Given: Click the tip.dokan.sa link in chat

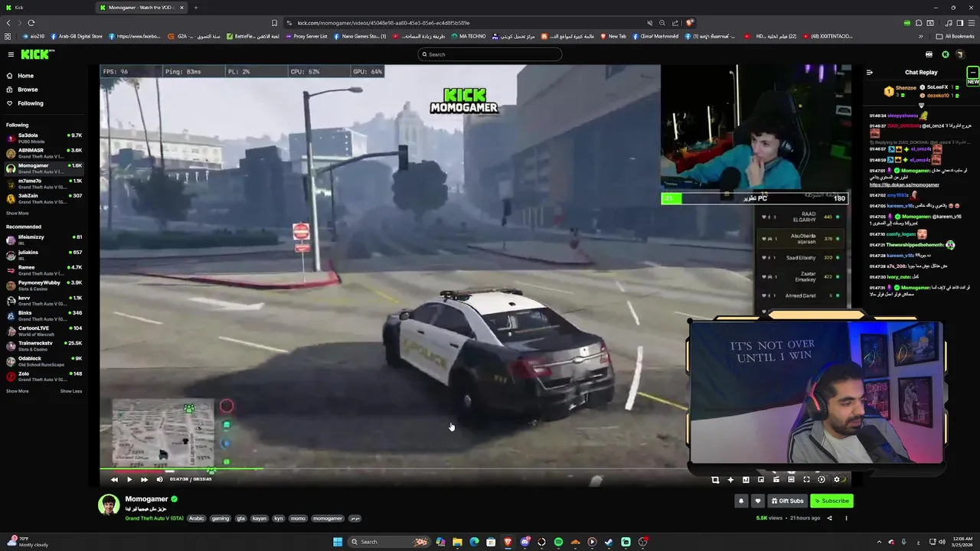Looking at the screenshot, I should click(x=904, y=184).
